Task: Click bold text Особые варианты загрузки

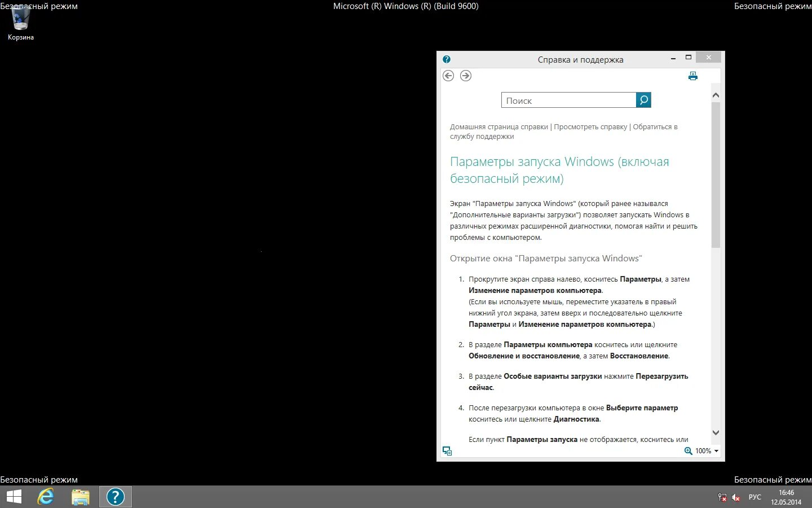Action: (553, 376)
